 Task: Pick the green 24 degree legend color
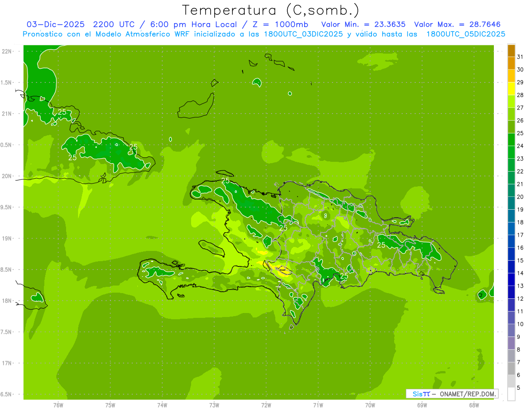point(511,140)
